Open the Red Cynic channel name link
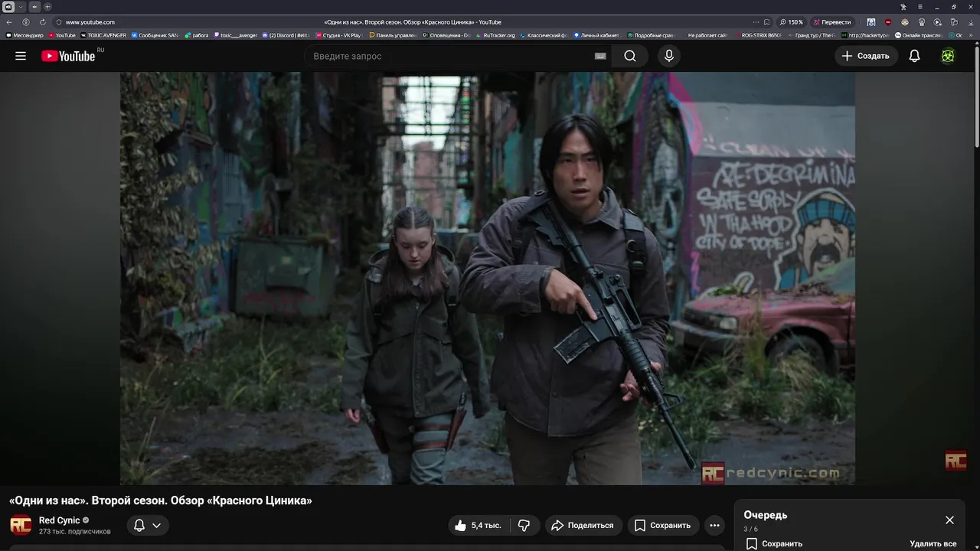Image resolution: width=980 pixels, height=551 pixels. pos(60,520)
